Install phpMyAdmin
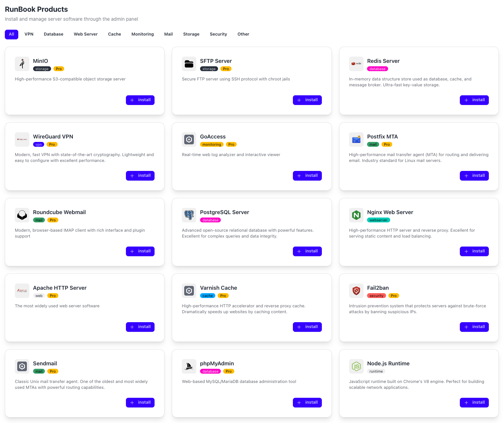The image size is (504, 423). pos(307,403)
